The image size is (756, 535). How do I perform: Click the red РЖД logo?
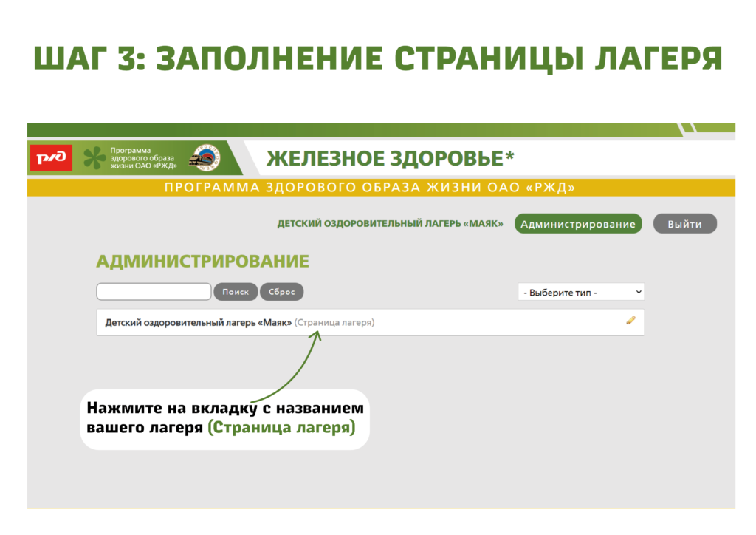(51, 157)
